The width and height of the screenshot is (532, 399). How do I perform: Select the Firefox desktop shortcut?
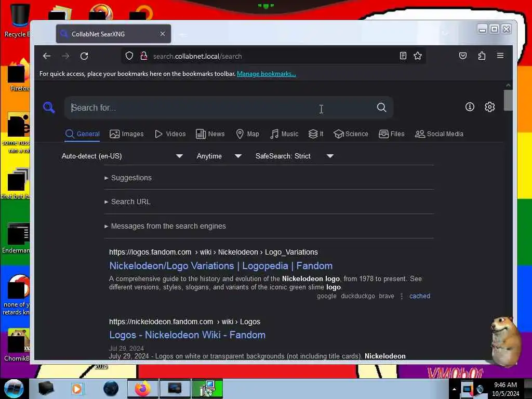(18, 75)
